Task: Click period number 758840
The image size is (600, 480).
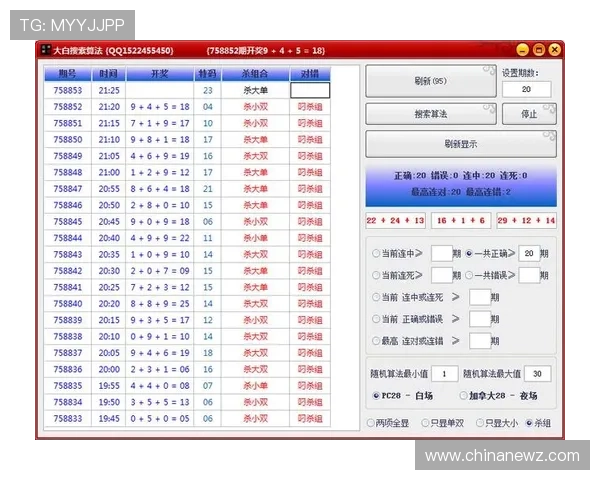Action: point(68,304)
